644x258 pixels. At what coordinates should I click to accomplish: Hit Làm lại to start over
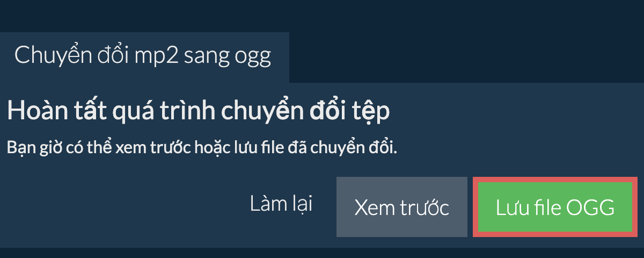click(x=281, y=205)
